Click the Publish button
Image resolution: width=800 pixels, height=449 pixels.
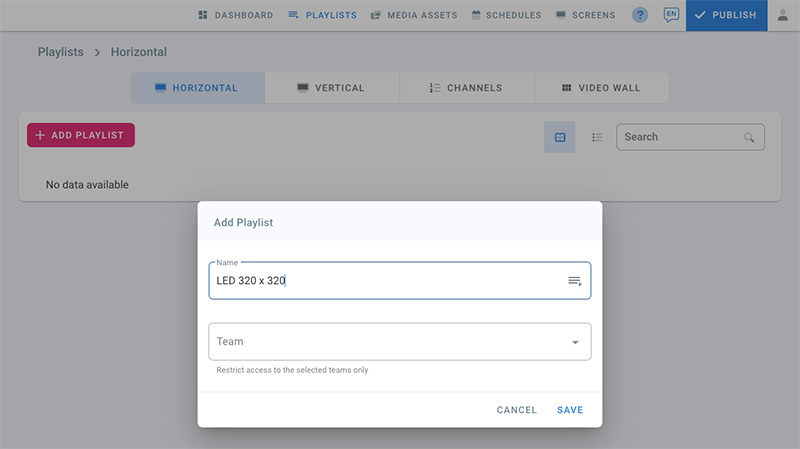click(x=726, y=15)
